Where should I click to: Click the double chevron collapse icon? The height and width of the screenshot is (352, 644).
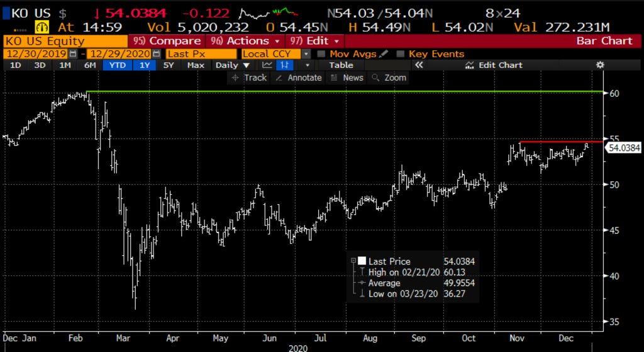[x=418, y=65]
